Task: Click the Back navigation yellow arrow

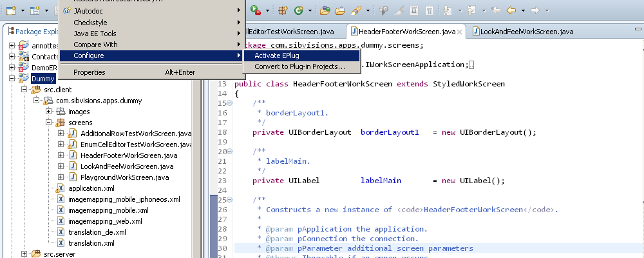Action: click(511, 11)
